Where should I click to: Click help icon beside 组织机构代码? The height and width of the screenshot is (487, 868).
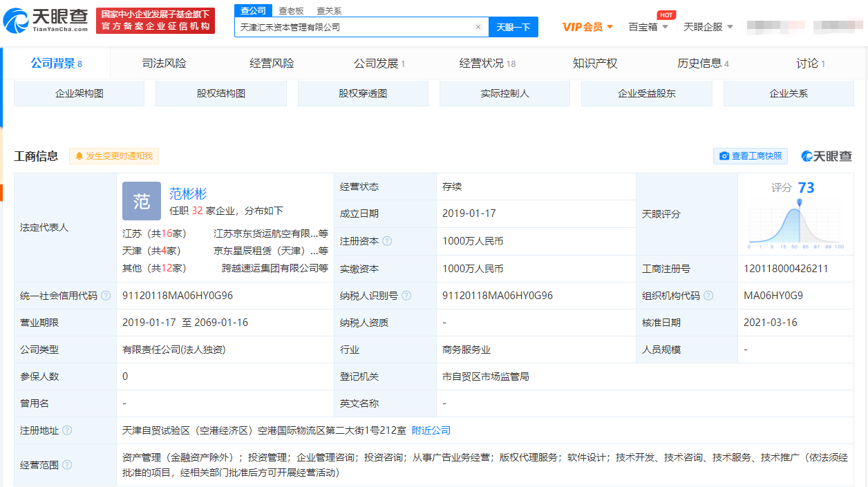708,296
